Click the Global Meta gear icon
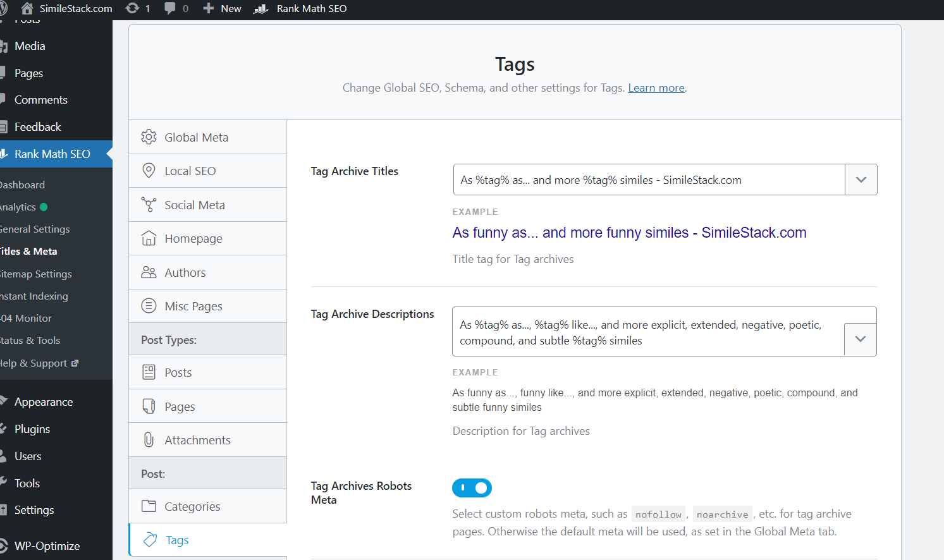 point(149,137)
